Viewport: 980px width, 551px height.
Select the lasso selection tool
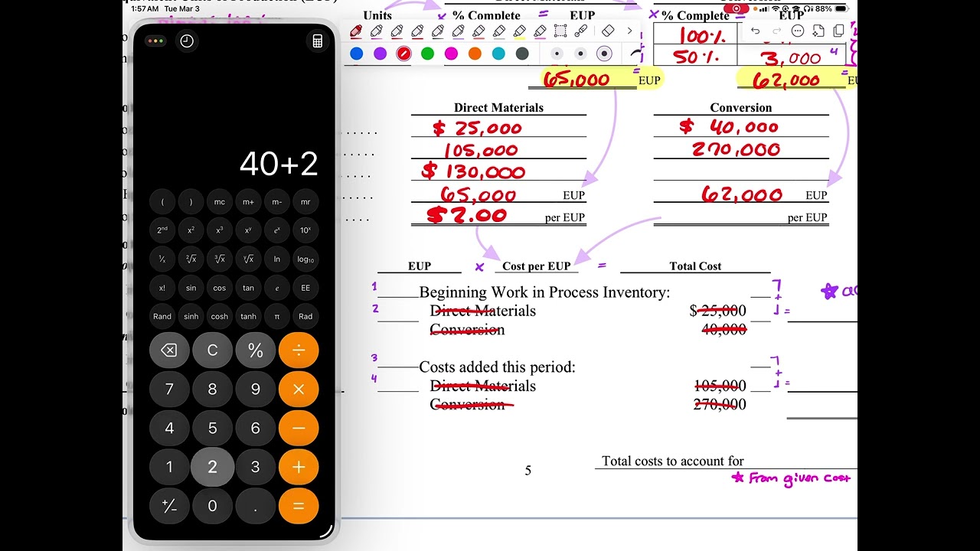pyautogui.click(x=560, y=31)
